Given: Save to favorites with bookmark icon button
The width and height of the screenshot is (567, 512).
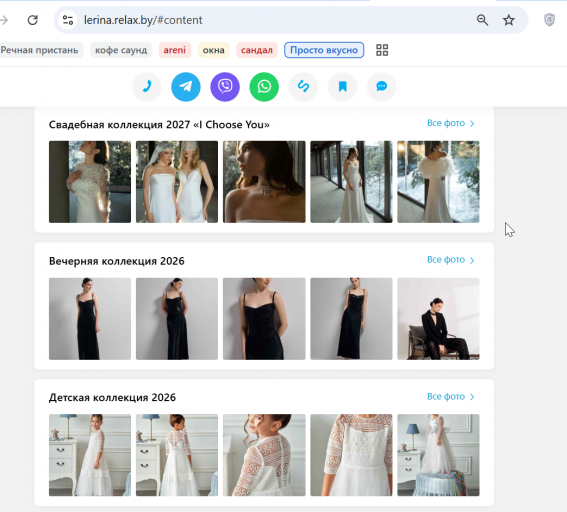Looking at the screenshot, I should point(342,87).
